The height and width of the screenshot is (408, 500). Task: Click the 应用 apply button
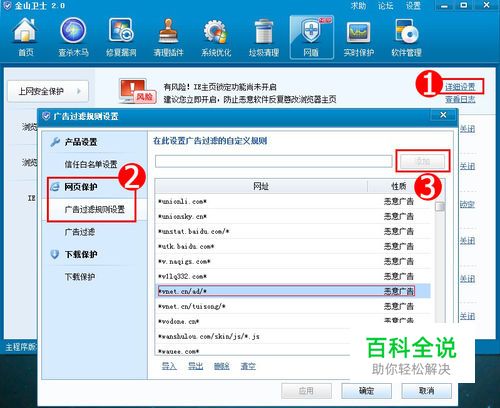click(x=306, y=391)
